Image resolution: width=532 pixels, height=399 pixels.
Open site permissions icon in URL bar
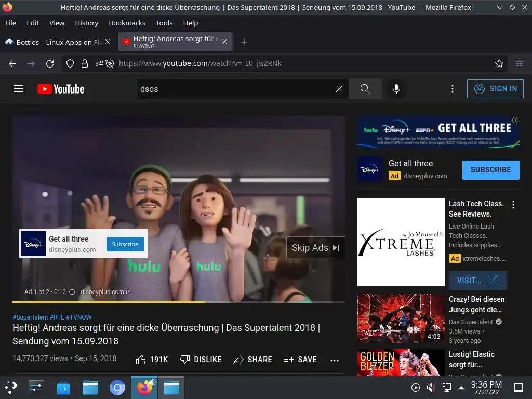point(99,63)
